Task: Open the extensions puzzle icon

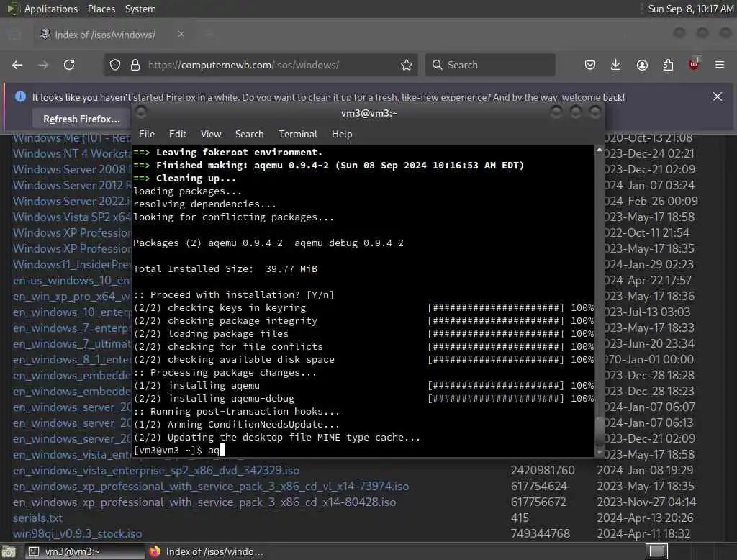Action: 668,65
